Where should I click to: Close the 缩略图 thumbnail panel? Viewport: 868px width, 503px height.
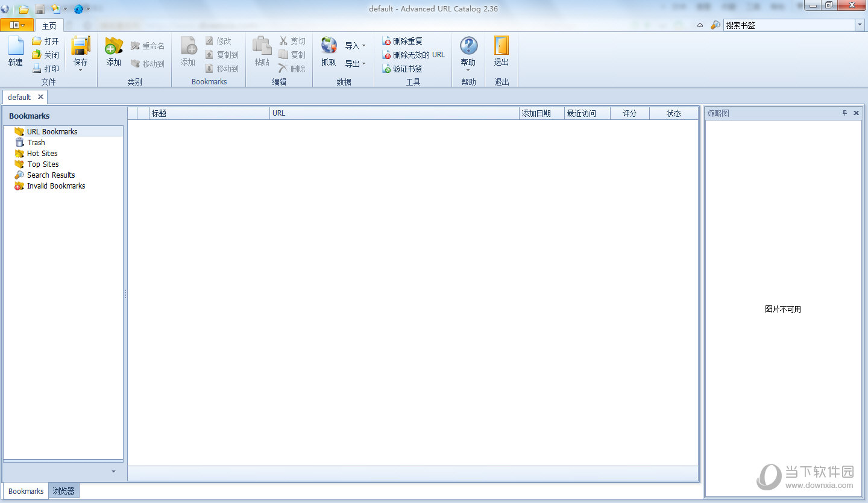pos(856,113)
